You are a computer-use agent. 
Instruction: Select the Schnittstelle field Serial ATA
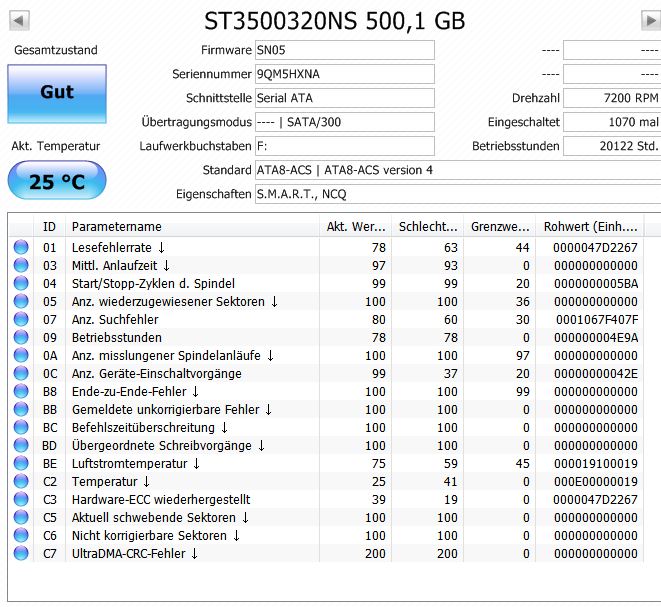coord(345,98)
